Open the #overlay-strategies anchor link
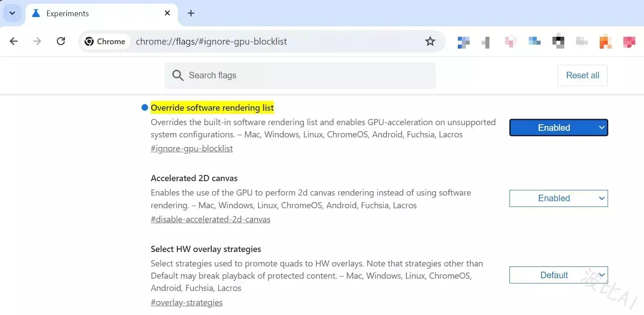This screenshot has width=644, height=315. coord(187,302)
